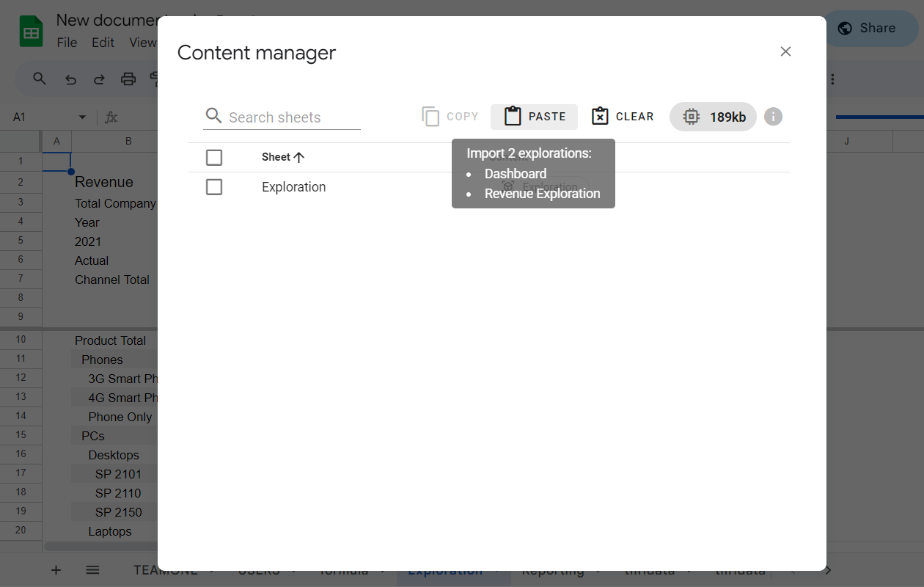The width and height of the screenshot is (924, 587).
Task: Click the Year cell
Action: click(x=87, y=222)
